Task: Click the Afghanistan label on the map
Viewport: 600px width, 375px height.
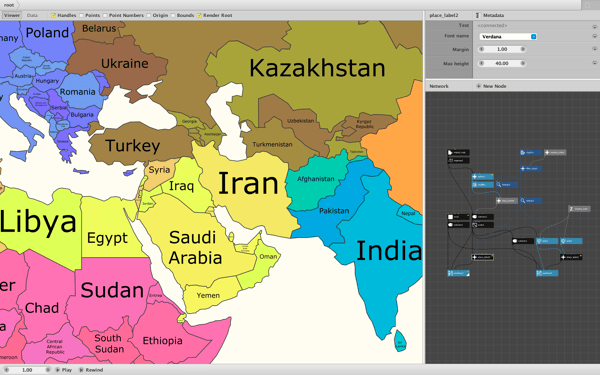Action: [x=316, y=179]
